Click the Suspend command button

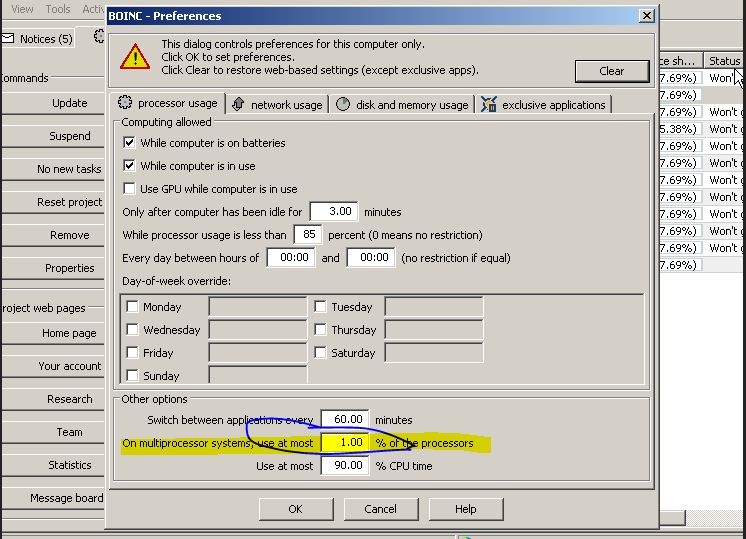[x=69, y=136]
